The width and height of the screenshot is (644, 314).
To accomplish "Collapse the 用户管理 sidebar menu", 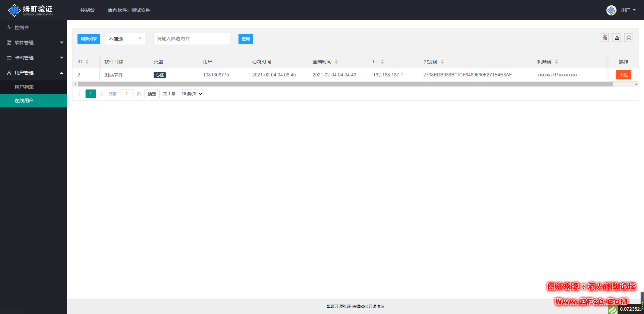I will tap(34, 73).
